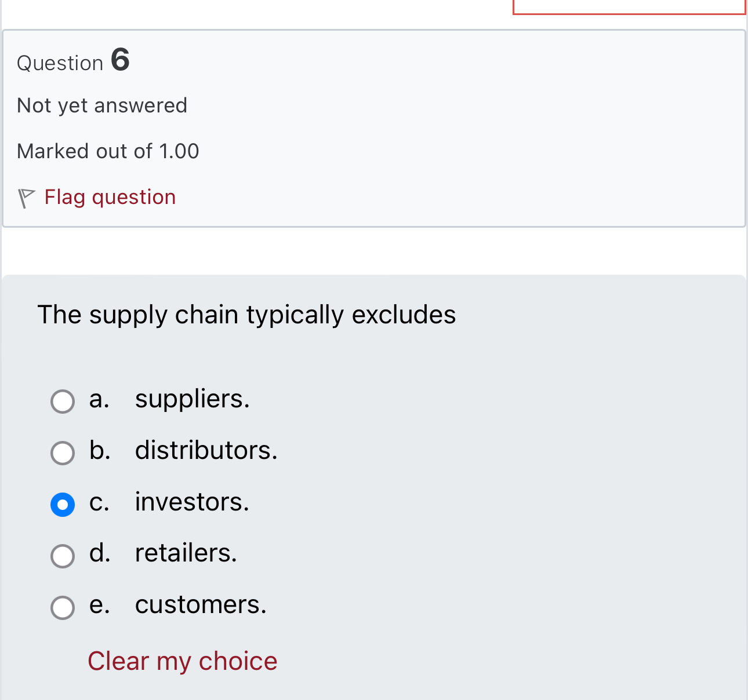Mark the radio button for option e
Screen dimensions: 748x700
point(63,607)
